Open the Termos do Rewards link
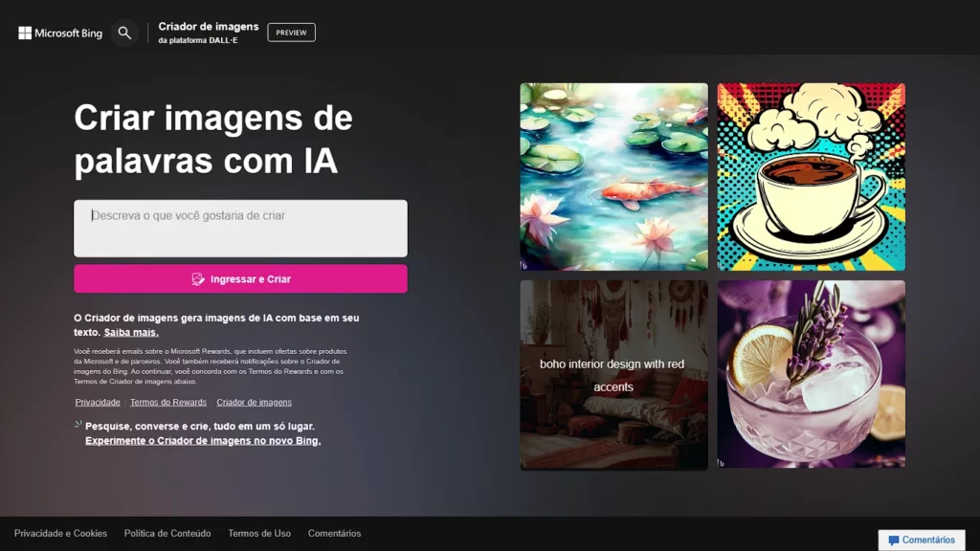Image resolution: width=980 pixels, height=551 pixels. pyautogui.click(x=168, y=403)
